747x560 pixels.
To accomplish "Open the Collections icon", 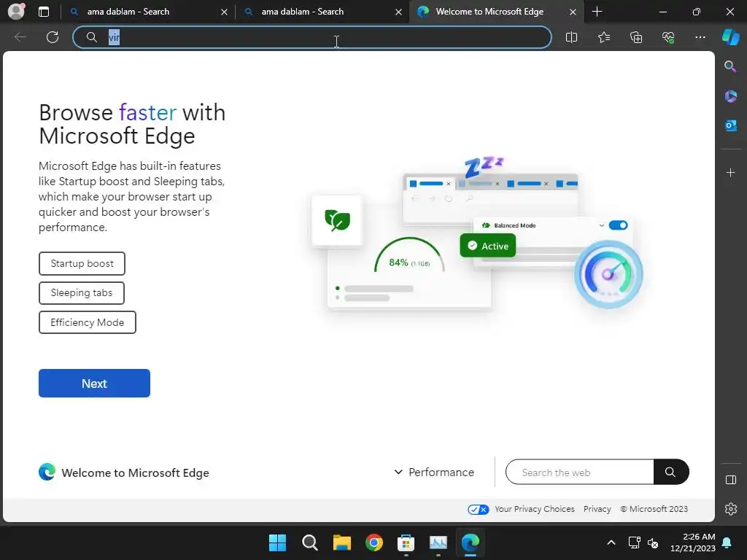I will coord(636,37).
